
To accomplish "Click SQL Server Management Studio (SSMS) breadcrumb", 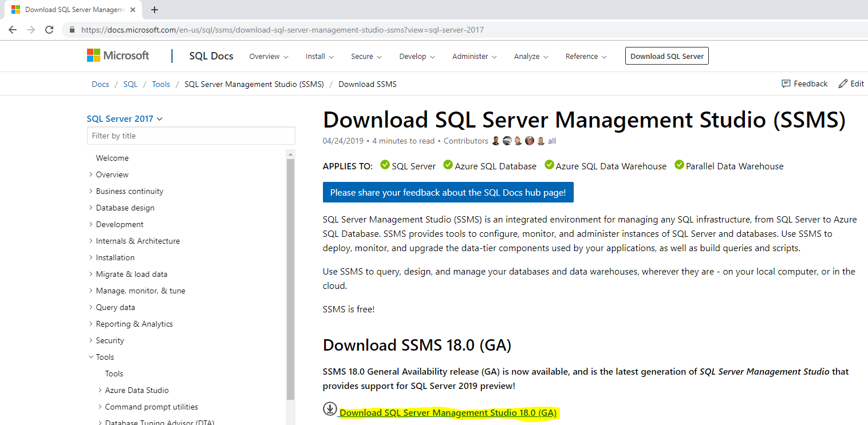I will coord(254,84).
